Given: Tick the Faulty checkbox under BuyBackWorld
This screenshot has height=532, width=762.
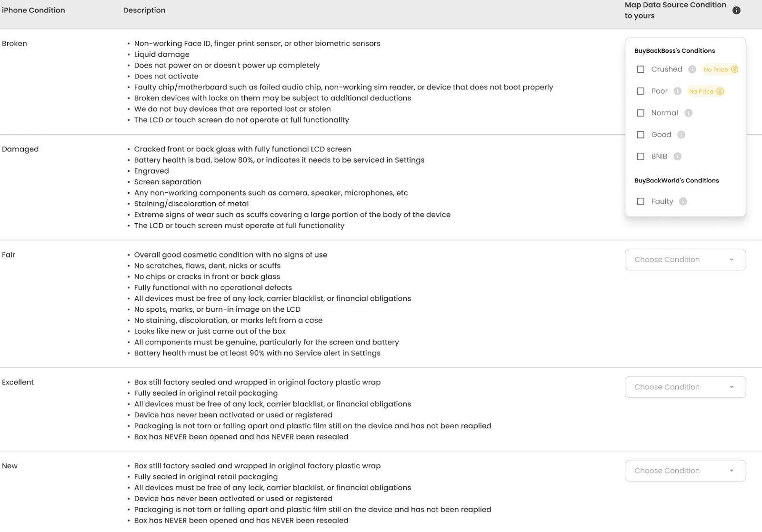Looking at the screenshot, I should click(x=641, y=201).
